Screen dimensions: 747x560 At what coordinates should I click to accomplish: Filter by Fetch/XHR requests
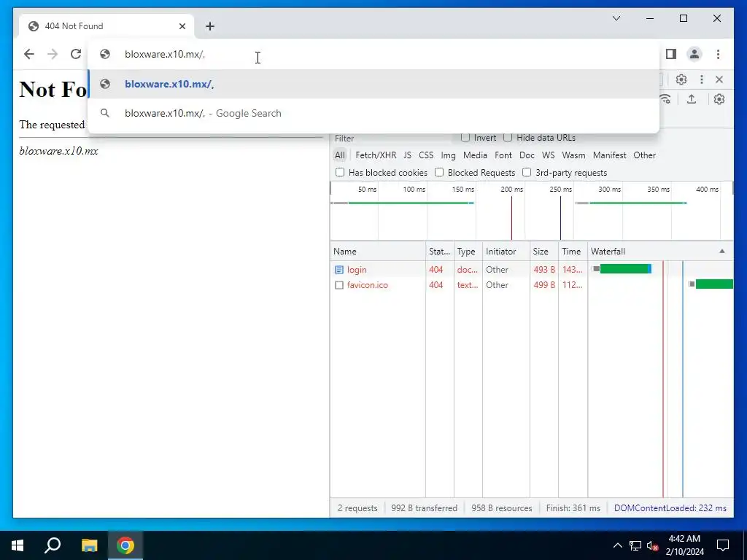376,155
